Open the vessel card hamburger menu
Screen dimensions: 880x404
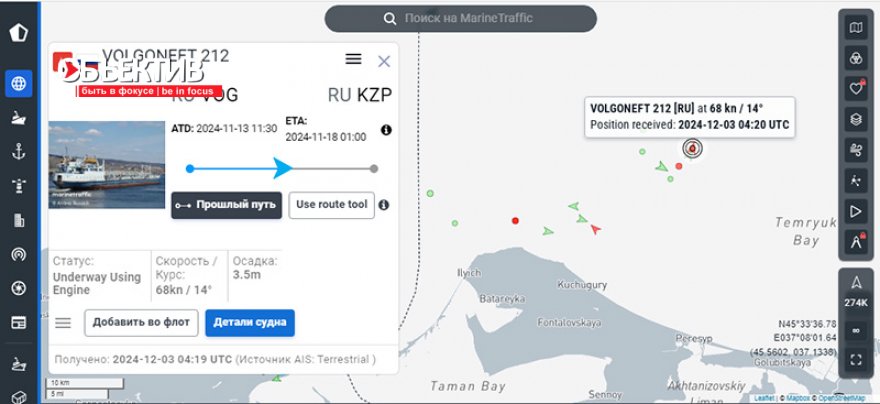click(353, 59)
